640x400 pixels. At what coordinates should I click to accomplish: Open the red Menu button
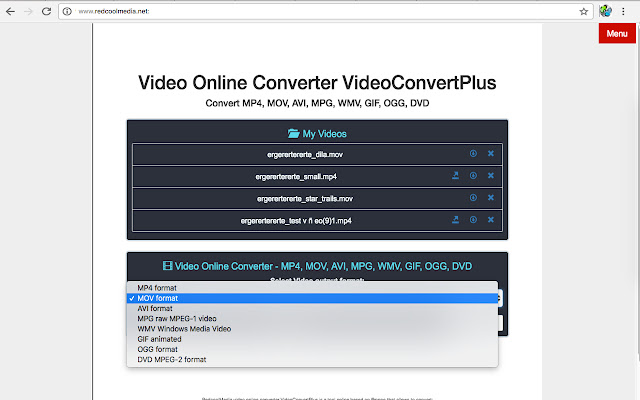click(617, 33)
